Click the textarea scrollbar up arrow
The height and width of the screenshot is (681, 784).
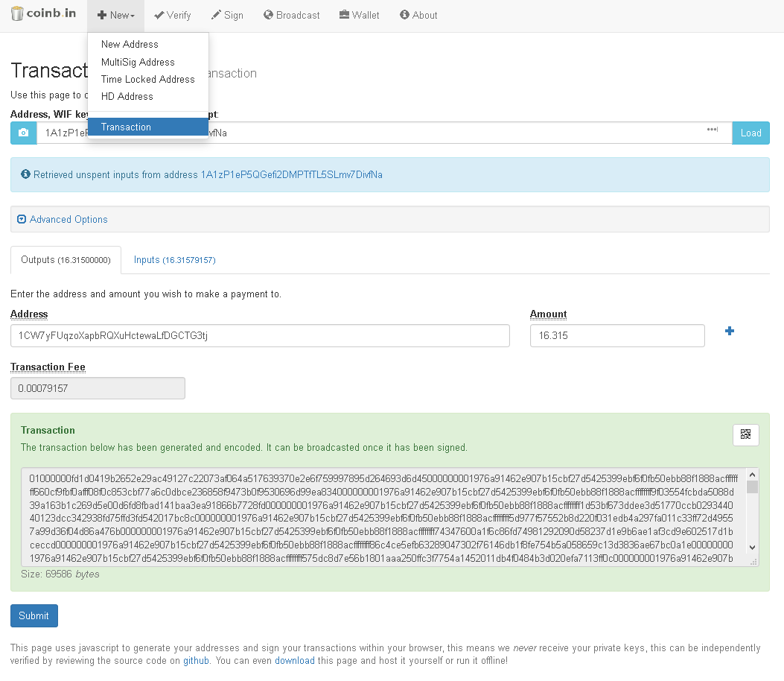pos(752,474)
